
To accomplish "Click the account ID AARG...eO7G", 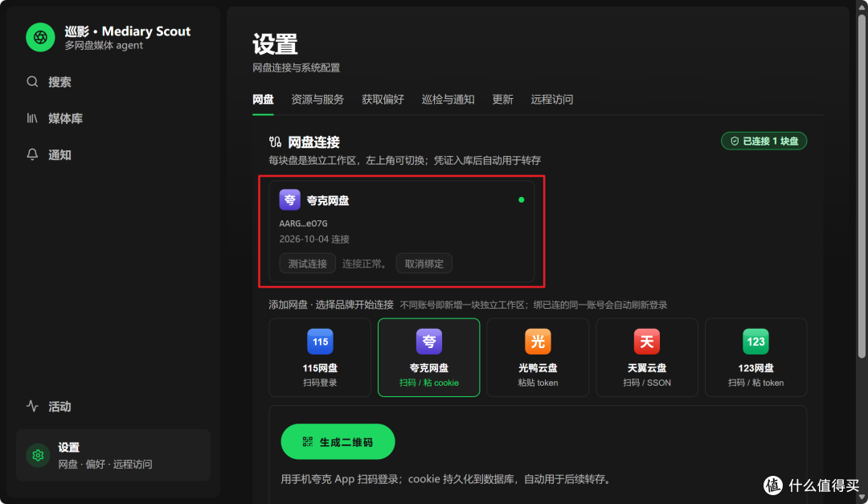I will tap(303, 223).
